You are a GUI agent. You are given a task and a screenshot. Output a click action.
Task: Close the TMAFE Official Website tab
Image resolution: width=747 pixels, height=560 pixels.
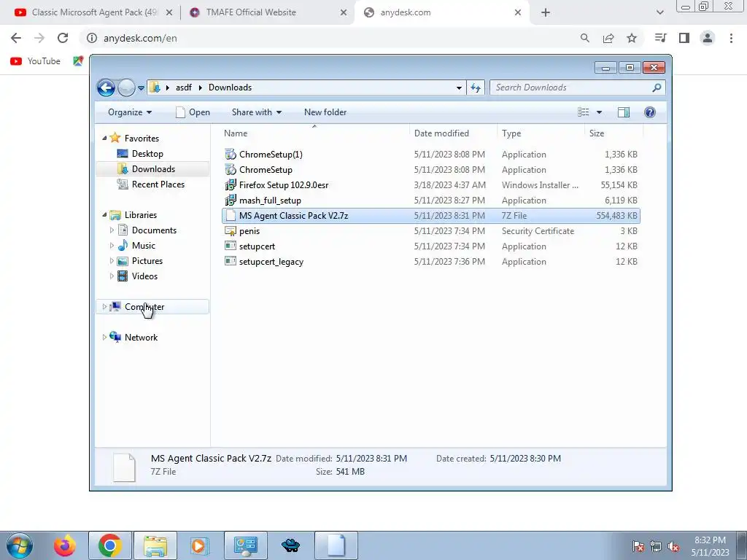pyautogui.click(x=344, y=12)
